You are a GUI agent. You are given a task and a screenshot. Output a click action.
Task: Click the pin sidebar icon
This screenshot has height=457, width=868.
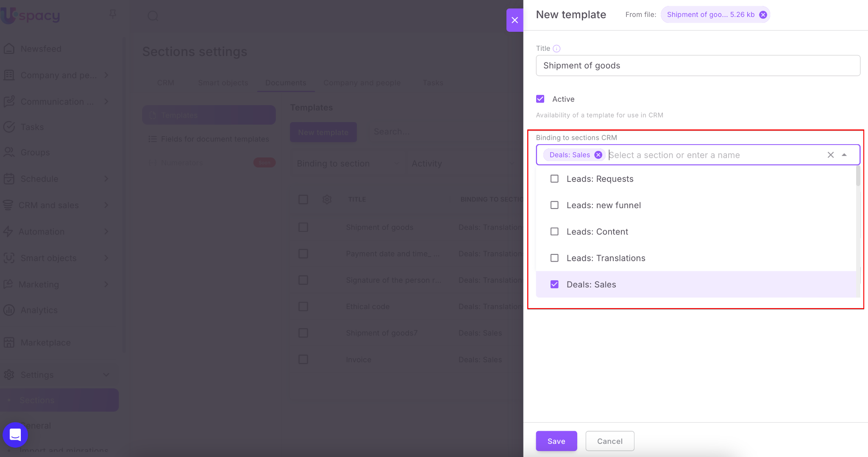point(113,14)
